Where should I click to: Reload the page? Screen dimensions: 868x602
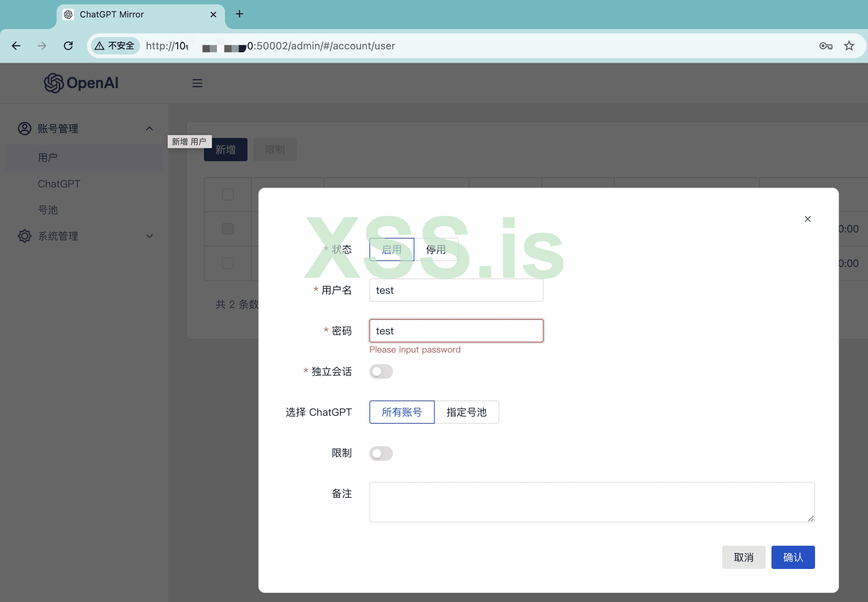[68, 46]
